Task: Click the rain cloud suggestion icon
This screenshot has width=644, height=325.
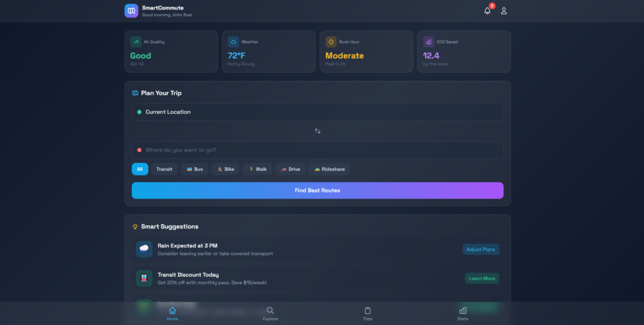Action: [x=144, y=249]
